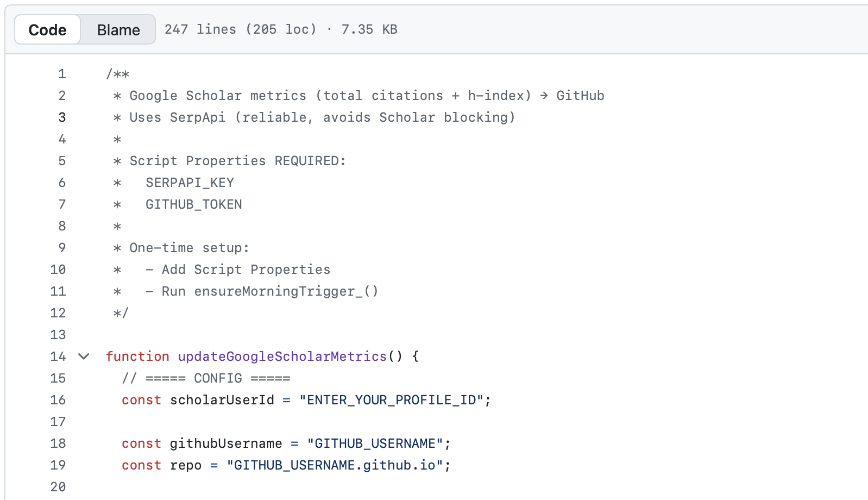Viewport: 868px width, 500px height.
Task: Click the scholarUserId variable name
Action: tap(222, 400)
